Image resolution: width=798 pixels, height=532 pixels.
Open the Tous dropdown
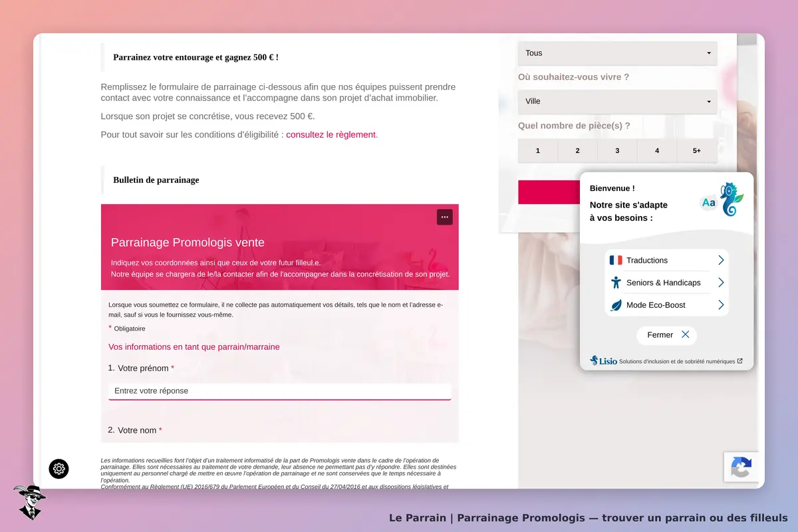pyautogui.click(x=617, y=53)
